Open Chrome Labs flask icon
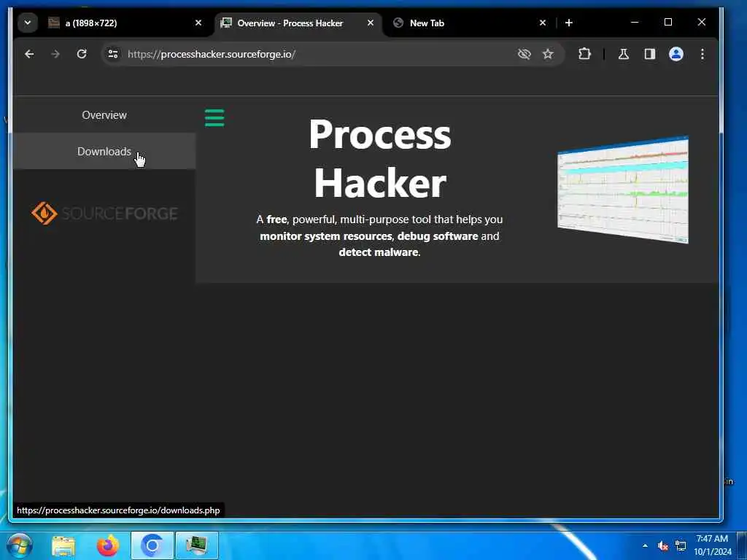The image size is (747, 560). point(624,54)
